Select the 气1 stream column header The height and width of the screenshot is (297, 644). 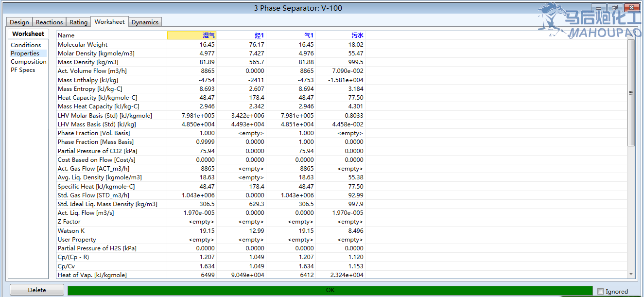[291, 35]
